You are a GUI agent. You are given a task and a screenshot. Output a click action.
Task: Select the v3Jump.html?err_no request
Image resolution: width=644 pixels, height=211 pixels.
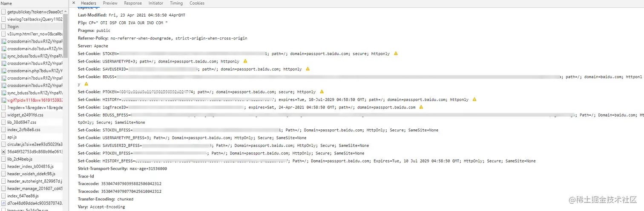click(x=32, y=34)
